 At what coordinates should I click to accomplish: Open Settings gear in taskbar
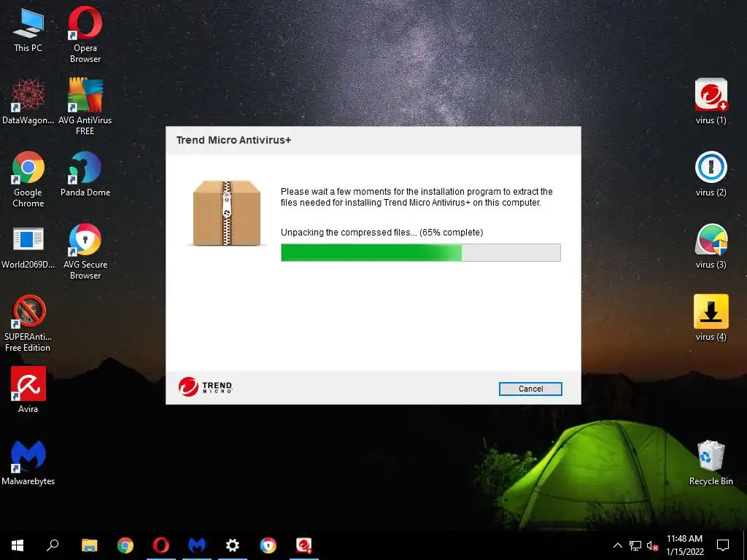[x=233, y=545]
